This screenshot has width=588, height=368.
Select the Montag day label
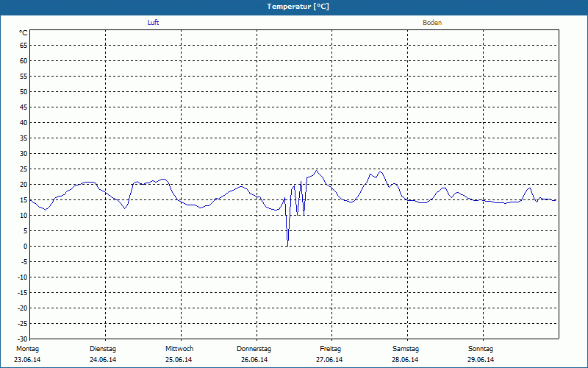27,349
